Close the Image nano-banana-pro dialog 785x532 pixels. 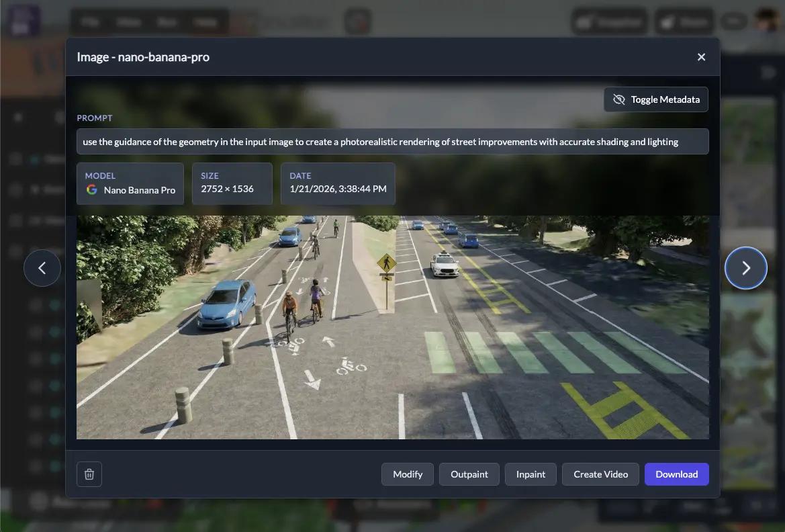(x=701, y=57)
